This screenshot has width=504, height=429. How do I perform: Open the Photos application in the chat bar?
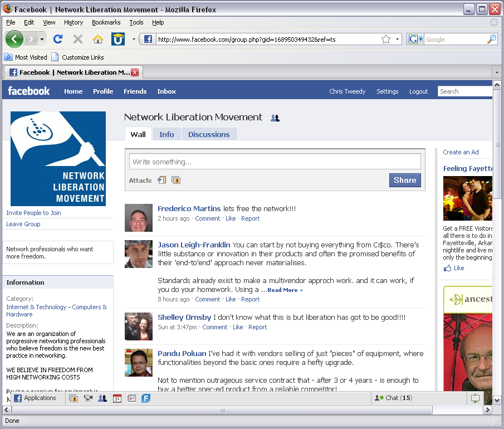click(x=74, y=398)
